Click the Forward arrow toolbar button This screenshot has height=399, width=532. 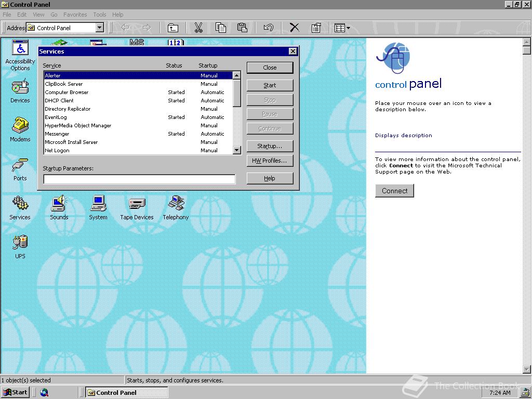tap(147, 28)
